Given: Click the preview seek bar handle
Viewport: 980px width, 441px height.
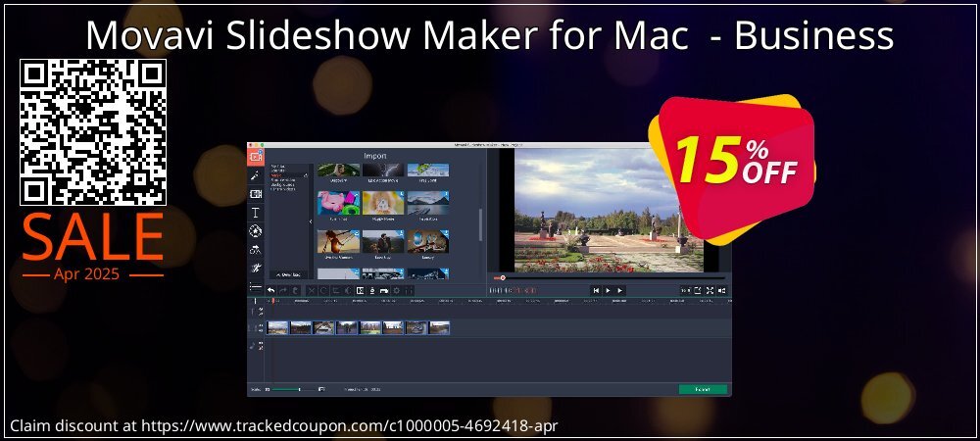Looking at the screenshot, I should 503,278.
